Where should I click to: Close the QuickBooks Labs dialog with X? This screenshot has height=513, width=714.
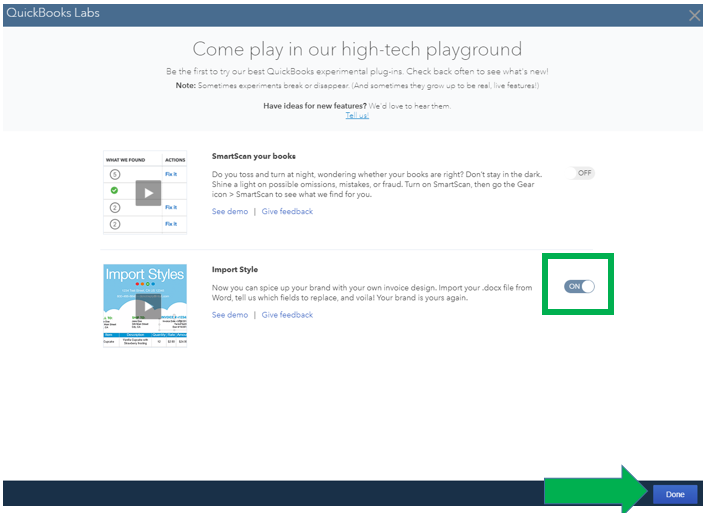pyautogui.click(x=694, y=15)
